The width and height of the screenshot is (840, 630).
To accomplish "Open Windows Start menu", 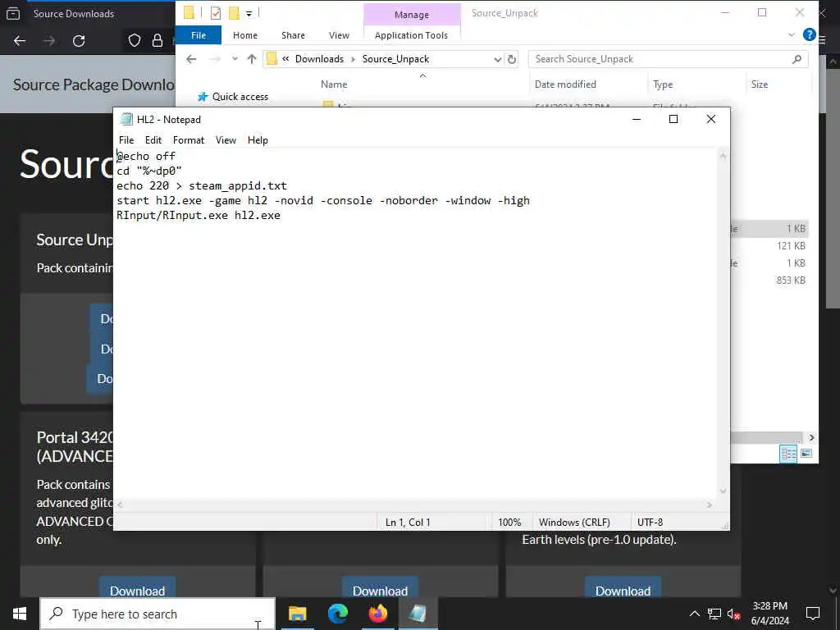I will [x=20, y=614].
